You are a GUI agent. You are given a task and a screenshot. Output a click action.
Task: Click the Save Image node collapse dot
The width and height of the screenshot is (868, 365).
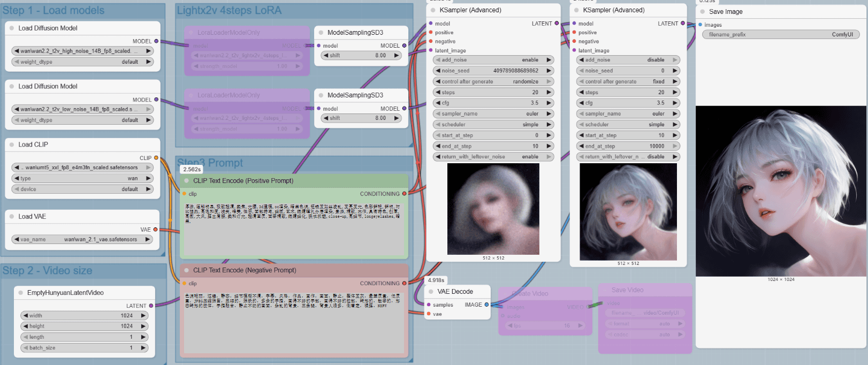pyautogui.click(x=703, y=12)
